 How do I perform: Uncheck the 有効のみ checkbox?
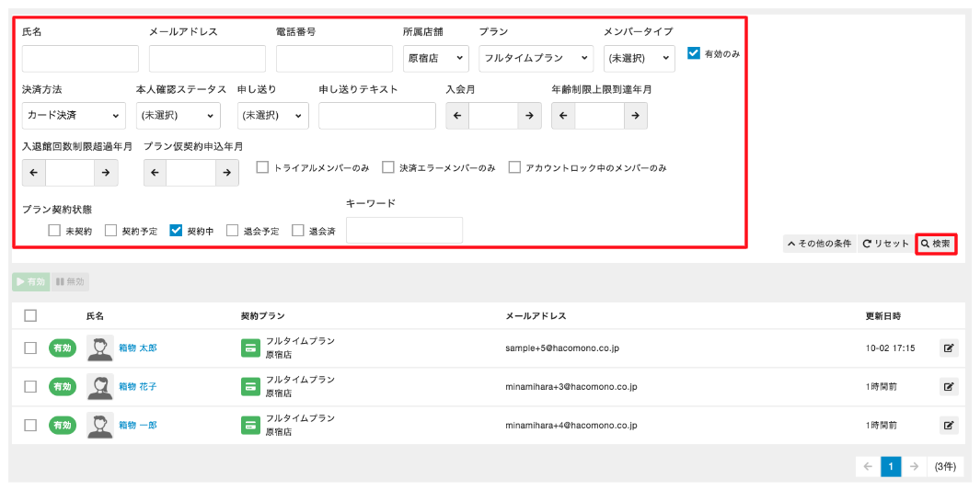pos(694,53)
